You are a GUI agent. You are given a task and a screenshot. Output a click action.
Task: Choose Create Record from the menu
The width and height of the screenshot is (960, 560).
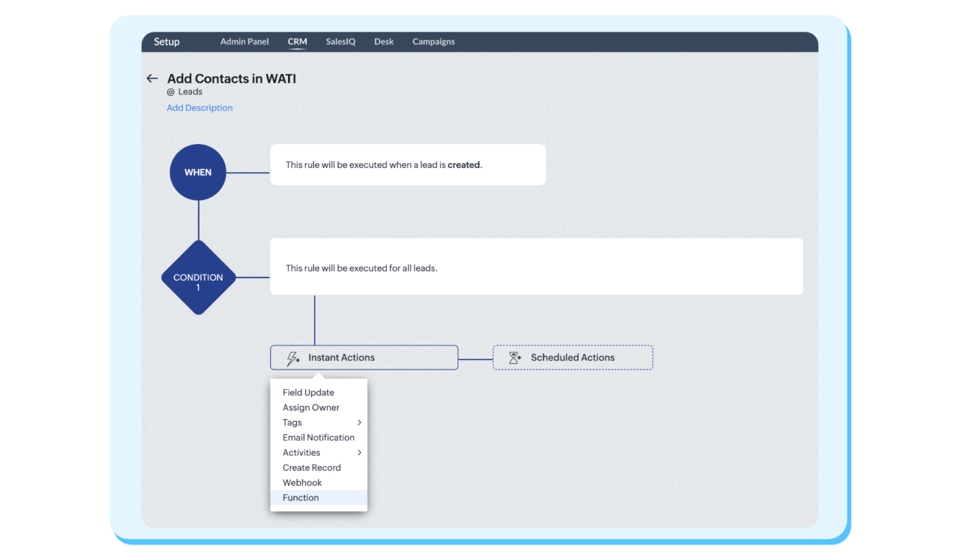tap(312, 467)
